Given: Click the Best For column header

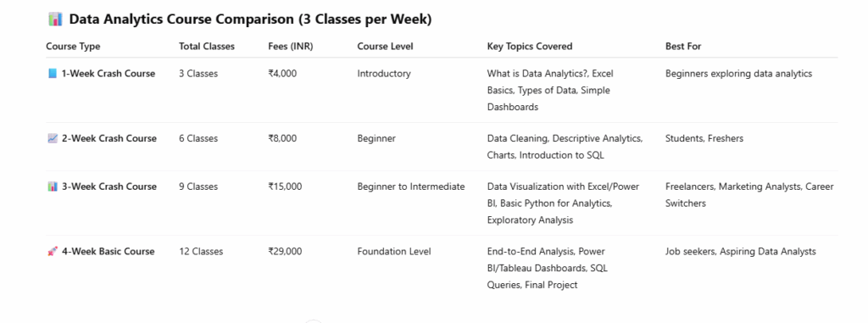Looking at the screenshot, I should pyautogui.click(x=683, y=47).
